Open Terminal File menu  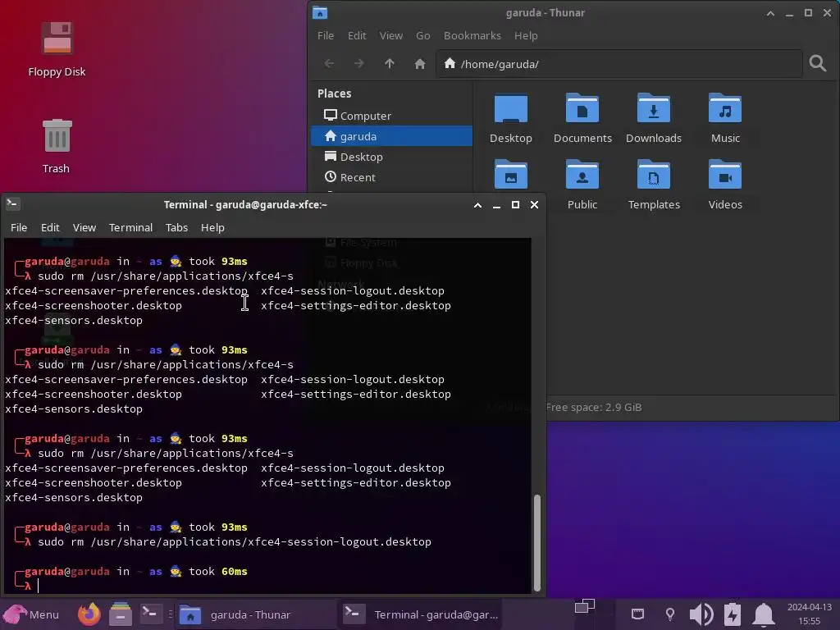pyautogui.click(x=19, y=227)
